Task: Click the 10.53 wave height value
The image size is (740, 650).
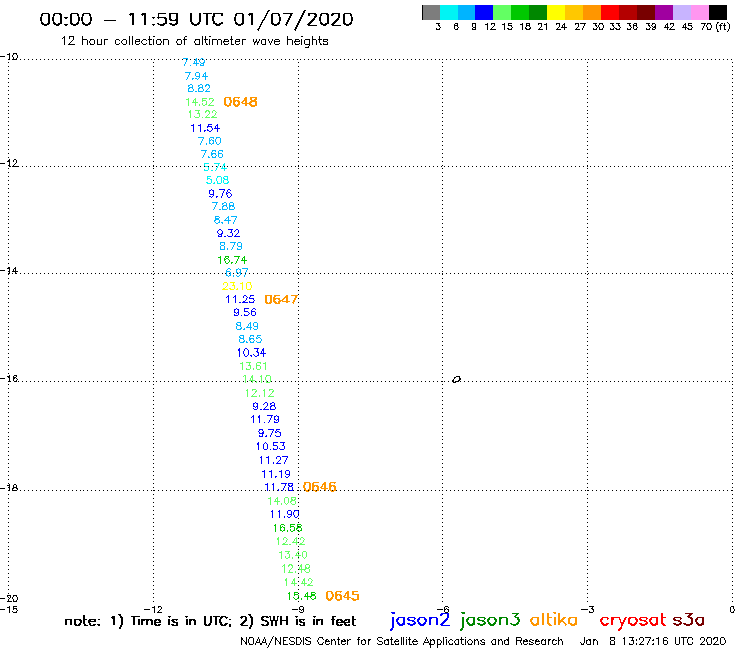Action: click(x=270, y=446)
